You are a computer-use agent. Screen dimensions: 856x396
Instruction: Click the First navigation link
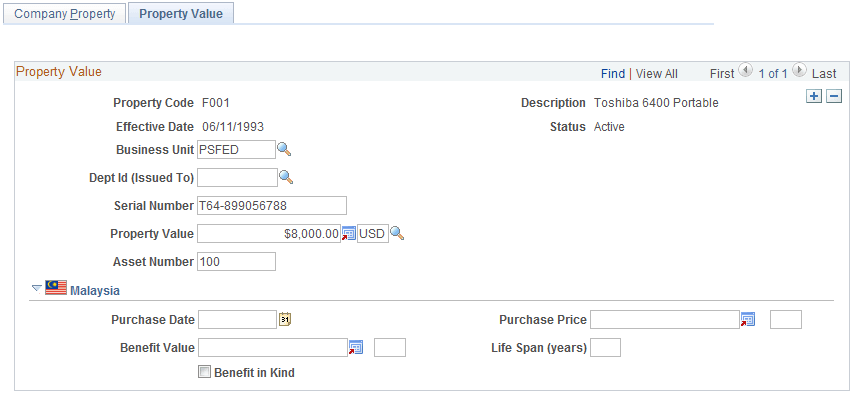[722, 74]
